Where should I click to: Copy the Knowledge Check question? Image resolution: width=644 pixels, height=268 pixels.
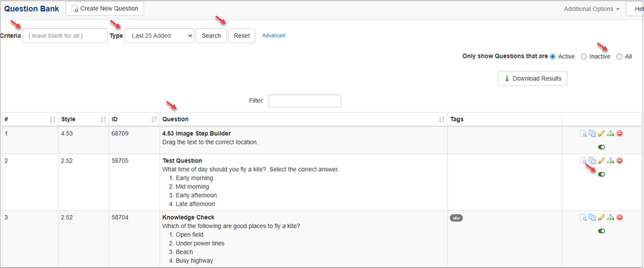pos(592,217)
